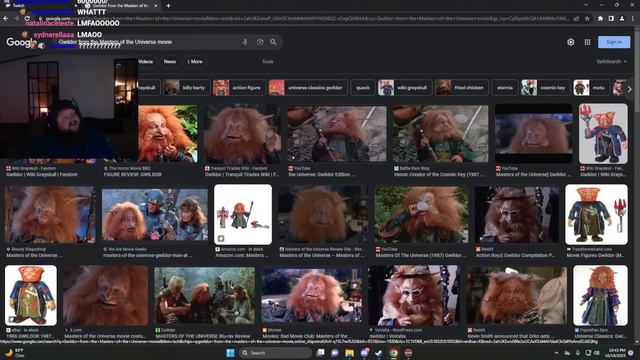The width and height of the screenshot is (640, 360).
Task: Select the motu filter chip
Action: coord(591,88)
